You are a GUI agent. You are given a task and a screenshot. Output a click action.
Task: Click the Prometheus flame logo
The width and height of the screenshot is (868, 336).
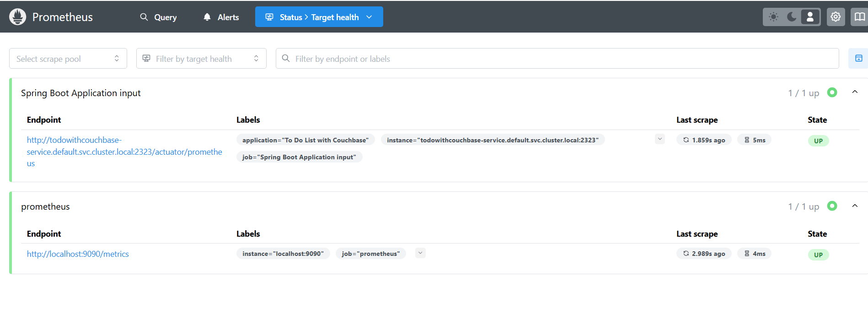click(x=17, y=17)
